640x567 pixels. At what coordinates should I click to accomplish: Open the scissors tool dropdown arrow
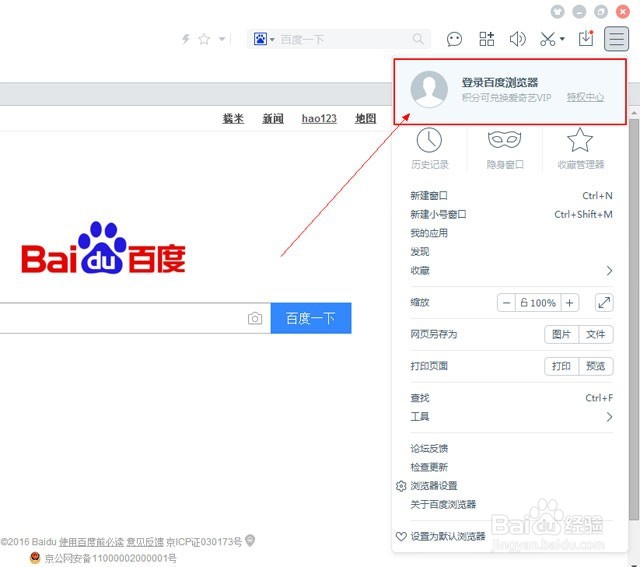coord(562,39)
